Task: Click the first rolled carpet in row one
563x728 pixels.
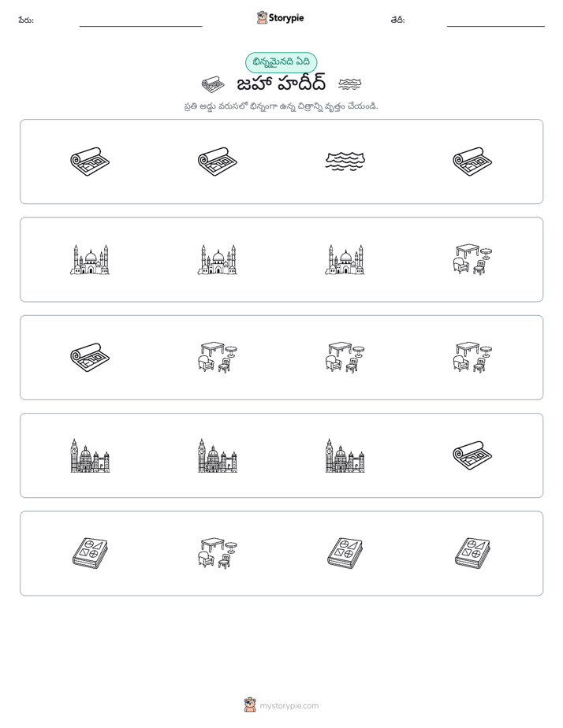Action: 90,162
